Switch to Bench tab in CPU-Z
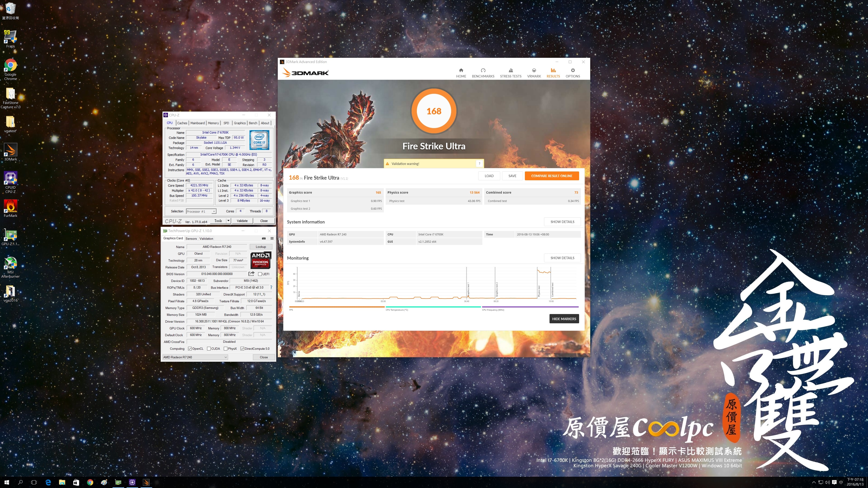The image size is (868, 488). pyautogui.click(x=253, y=123)
